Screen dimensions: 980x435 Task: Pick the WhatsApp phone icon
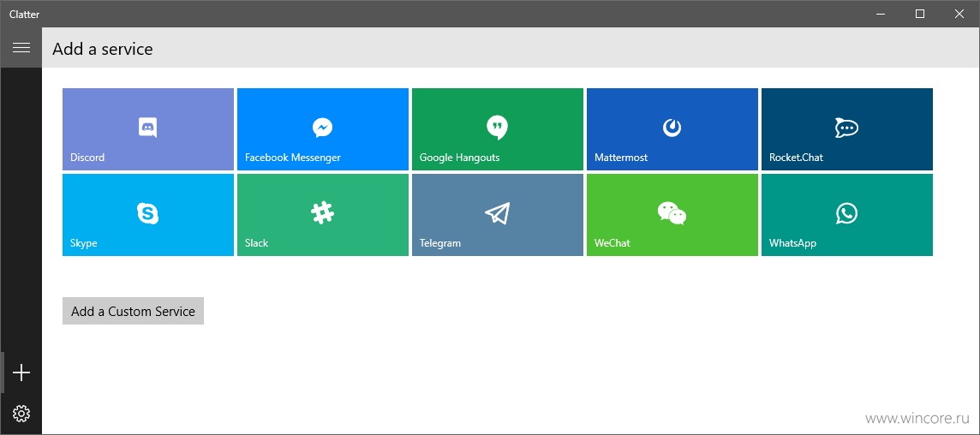pyautogui.click(x=846, y=213)
